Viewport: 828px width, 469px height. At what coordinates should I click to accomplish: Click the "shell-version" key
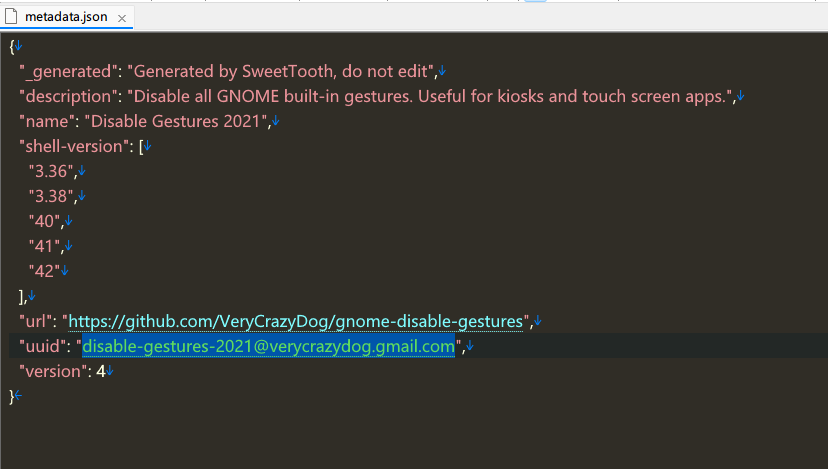pos(74,146)
